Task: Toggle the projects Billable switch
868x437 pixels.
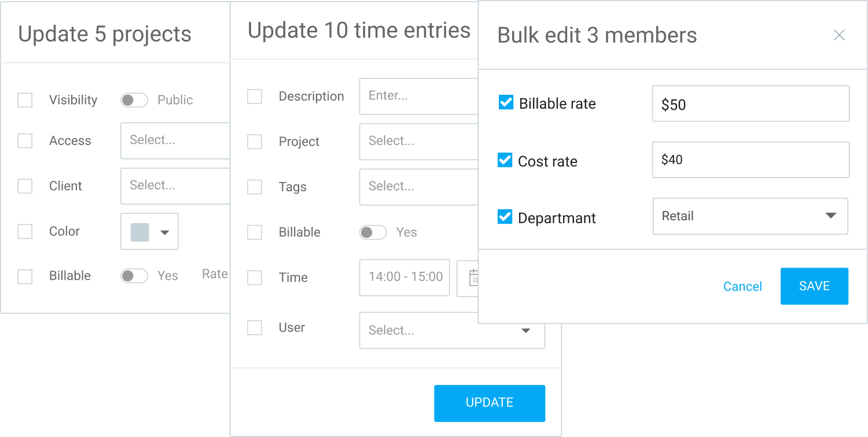Action: click(x=134, y=276)
